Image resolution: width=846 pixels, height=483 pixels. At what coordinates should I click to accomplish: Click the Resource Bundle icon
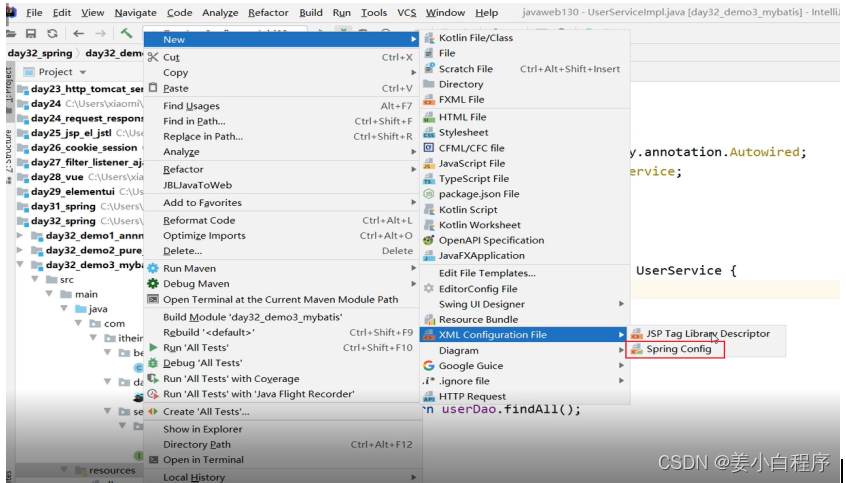pyautogui.click(x=429, y=319)
